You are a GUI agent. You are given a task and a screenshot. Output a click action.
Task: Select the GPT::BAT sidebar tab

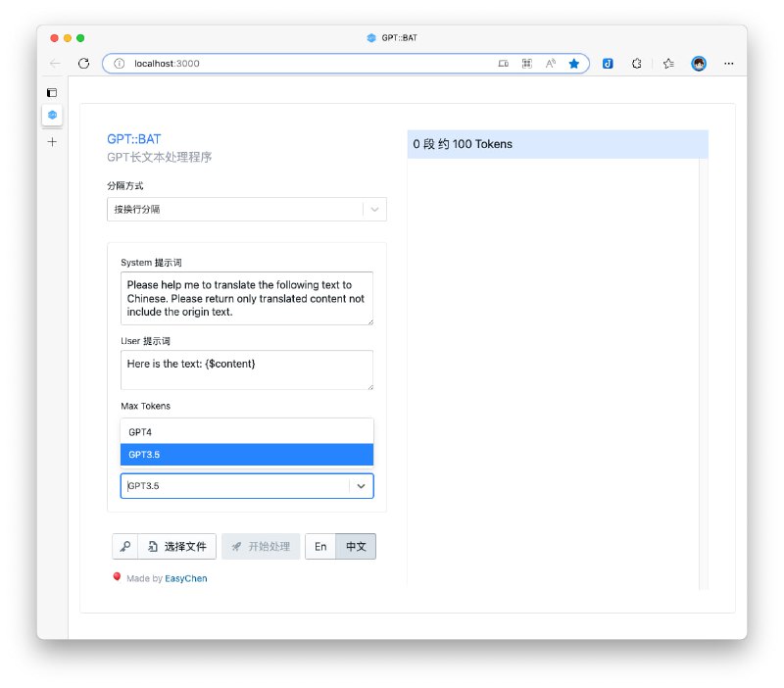pos(52,116)
